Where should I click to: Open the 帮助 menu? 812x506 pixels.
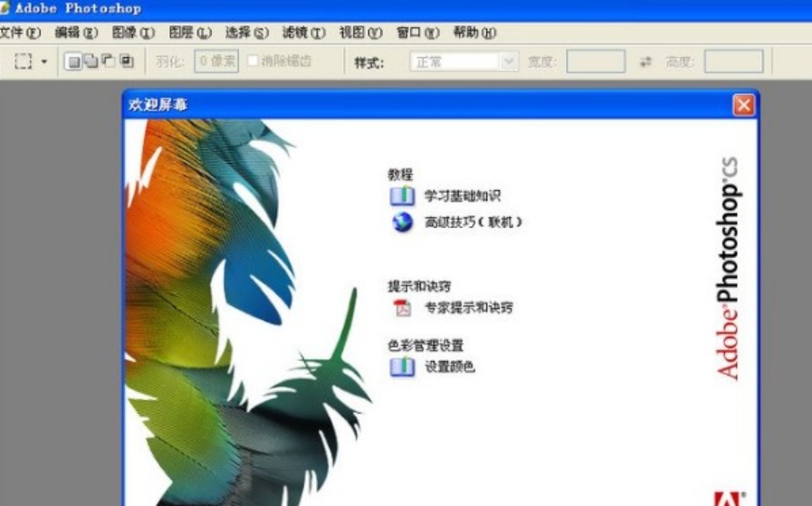(475, 33)
